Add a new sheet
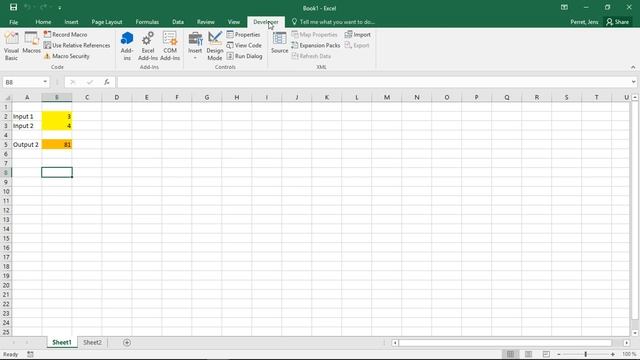This screenshot has width=640, height=360. (x=127, y=342)
